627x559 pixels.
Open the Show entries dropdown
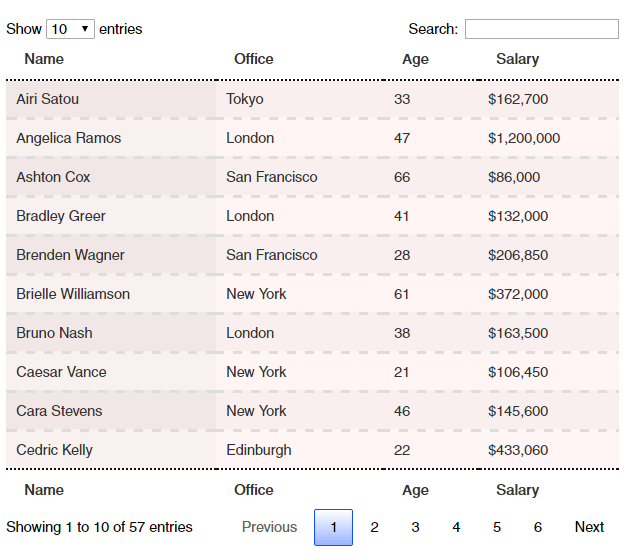tap(70, 29)
